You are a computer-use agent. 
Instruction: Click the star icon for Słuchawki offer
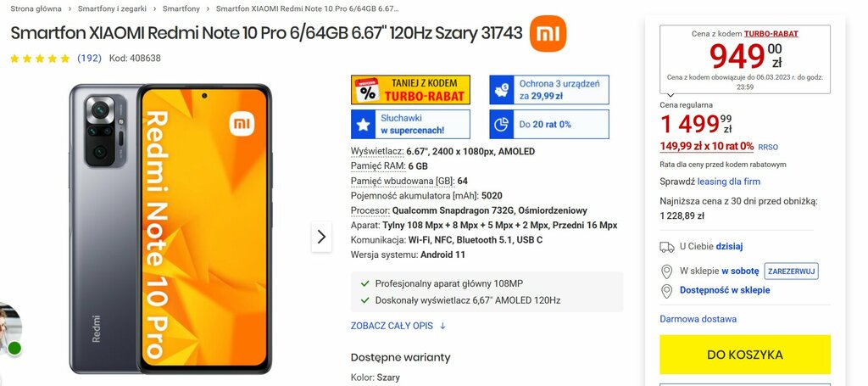pos(363,125)
